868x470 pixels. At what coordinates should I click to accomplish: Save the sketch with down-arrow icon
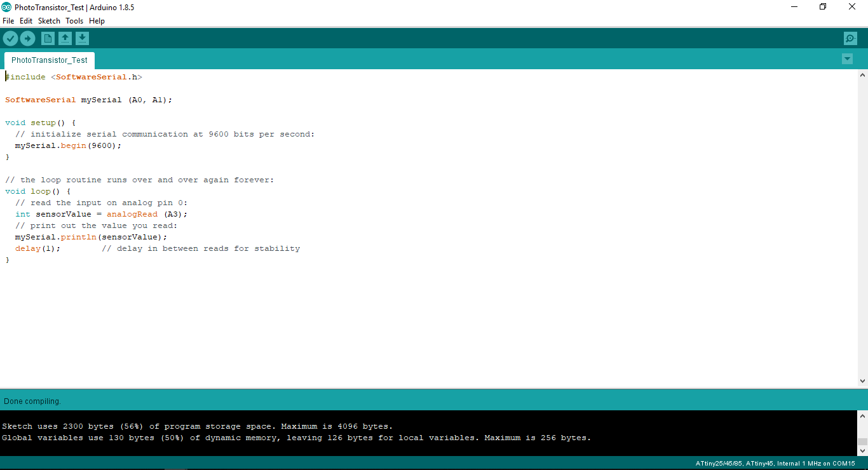82,39
